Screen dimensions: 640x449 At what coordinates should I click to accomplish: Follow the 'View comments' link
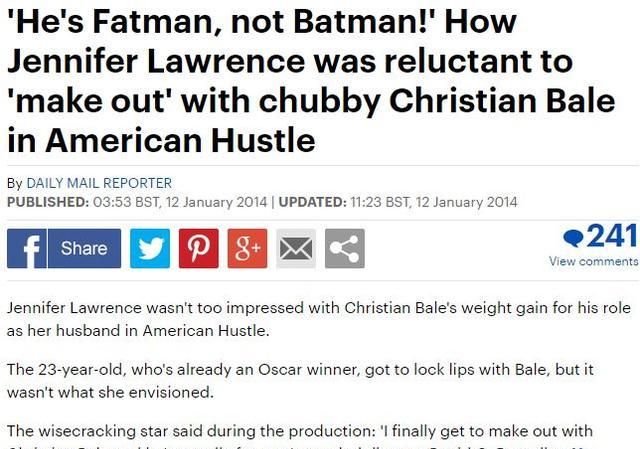pyautogui.click(x=594, y=261)
